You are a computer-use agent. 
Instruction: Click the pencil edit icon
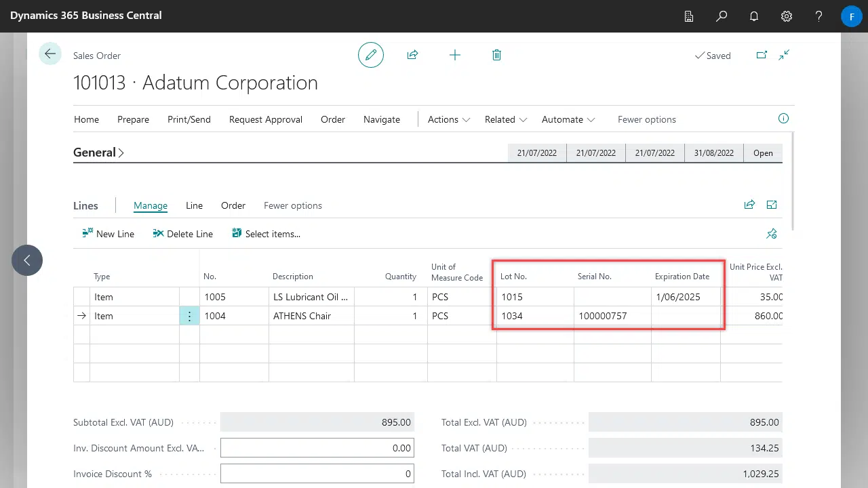(371, 55)
